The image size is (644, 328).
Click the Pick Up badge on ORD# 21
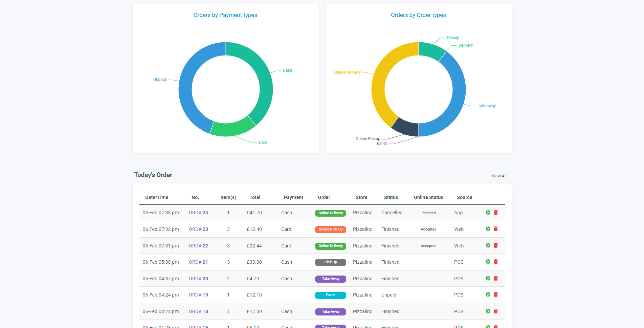click(331, 262)
